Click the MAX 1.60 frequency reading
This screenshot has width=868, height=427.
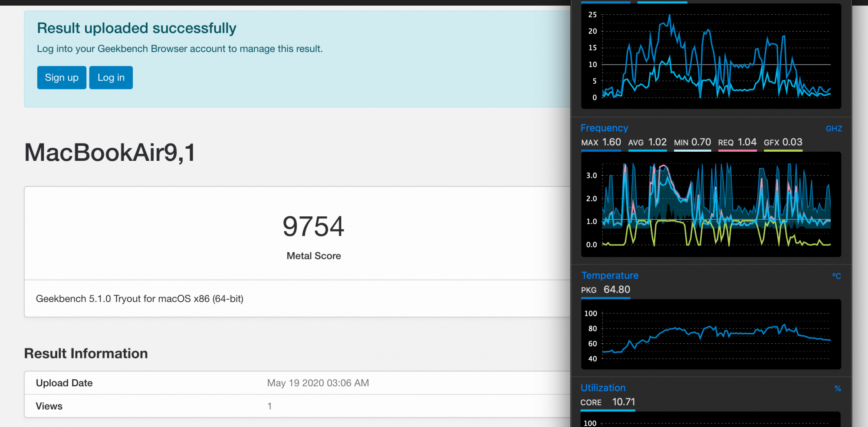tap(601, 142)
